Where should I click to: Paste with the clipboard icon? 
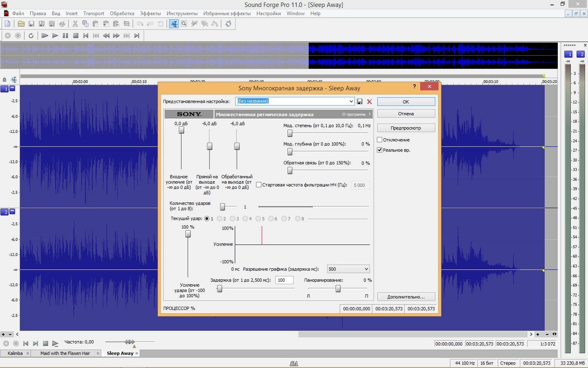pyautogui.click(x=96, y=24)
